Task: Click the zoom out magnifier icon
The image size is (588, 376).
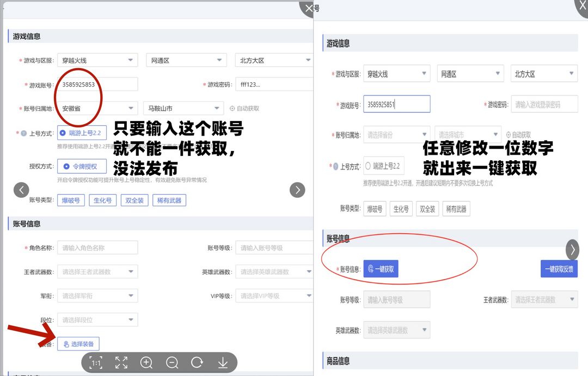Action: pos(172,363)
